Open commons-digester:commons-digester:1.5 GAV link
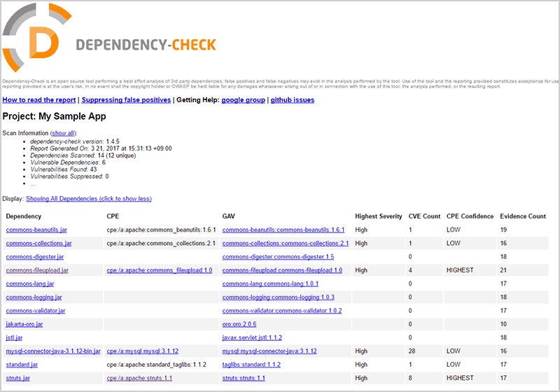Viewport: 560px width, 392px height. pyautogui.click(x=278, y=257)
